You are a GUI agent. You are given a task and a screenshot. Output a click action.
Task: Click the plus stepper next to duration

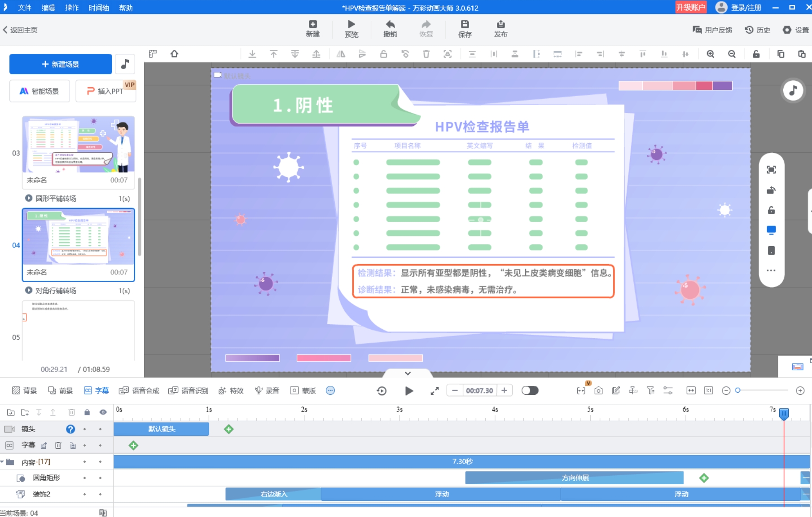coord(504,390)
